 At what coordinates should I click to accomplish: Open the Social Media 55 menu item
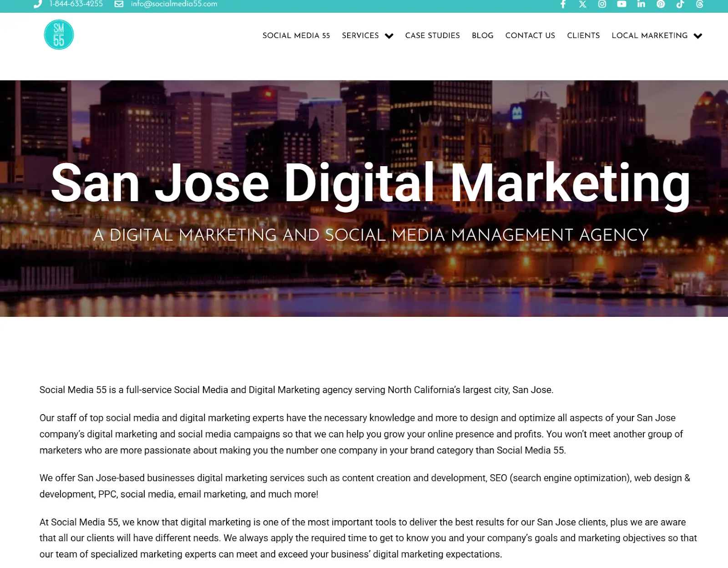coord(296,35)
